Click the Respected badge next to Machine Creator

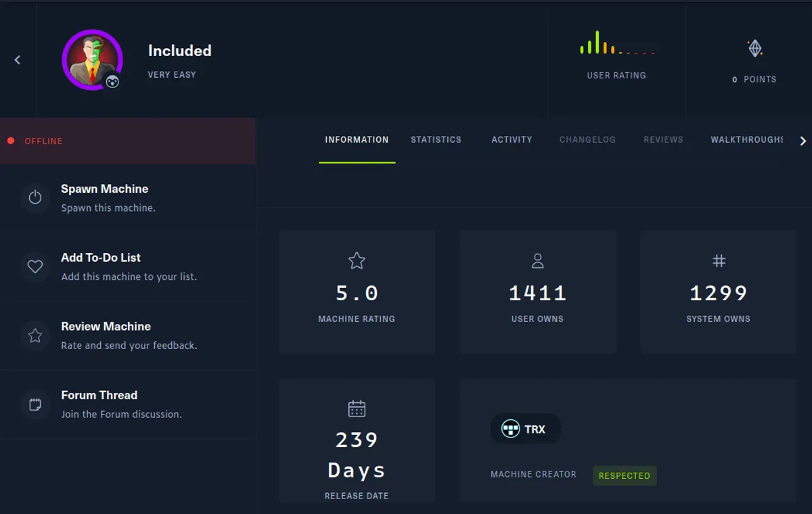coord(625,475)
